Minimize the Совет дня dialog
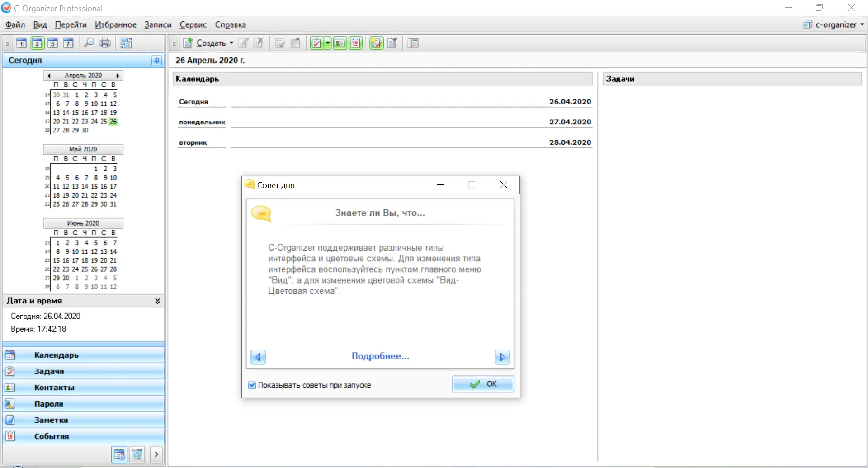The width and height of the screenshot is (868, 468). [440, 185]
